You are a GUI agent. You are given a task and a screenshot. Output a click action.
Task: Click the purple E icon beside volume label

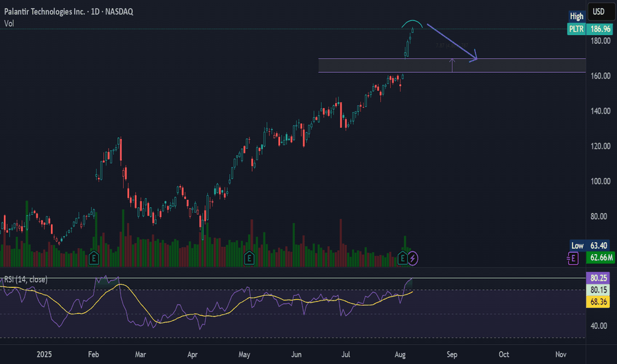click(573, 259)
